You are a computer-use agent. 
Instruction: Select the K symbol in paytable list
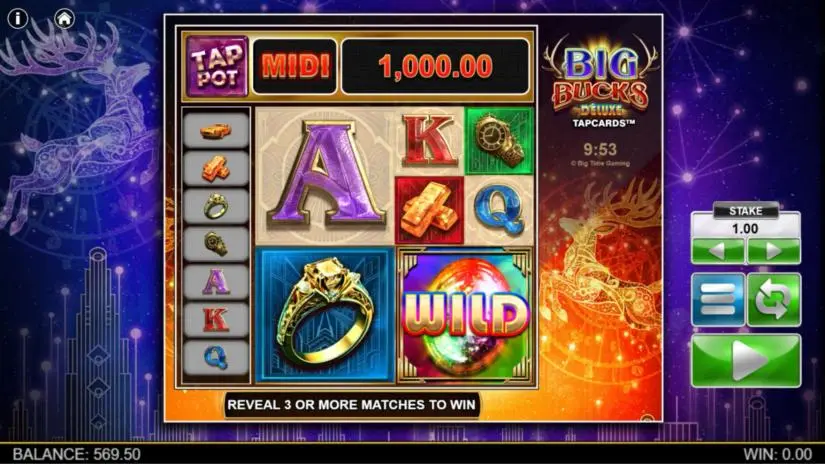tap(216, 319)
